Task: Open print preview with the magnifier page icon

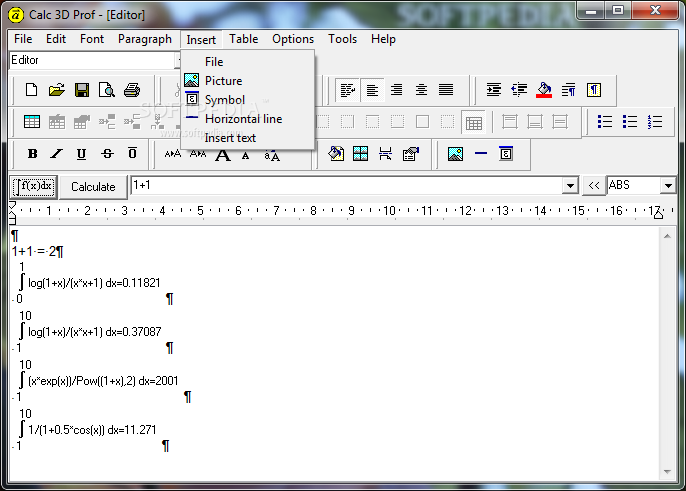Action: [107, 90]
